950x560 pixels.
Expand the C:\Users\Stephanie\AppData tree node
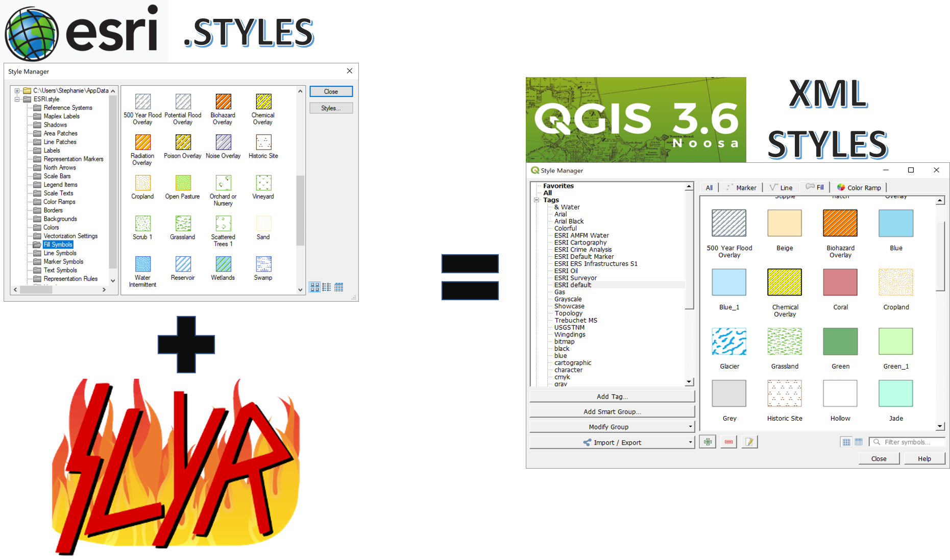tap(17, 91)
